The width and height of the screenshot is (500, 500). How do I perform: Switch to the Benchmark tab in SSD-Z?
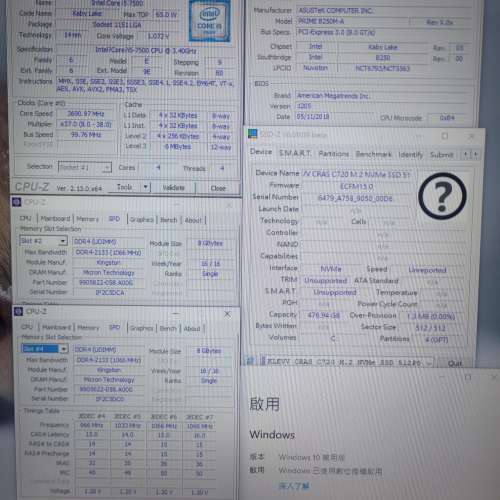[373, 154]
